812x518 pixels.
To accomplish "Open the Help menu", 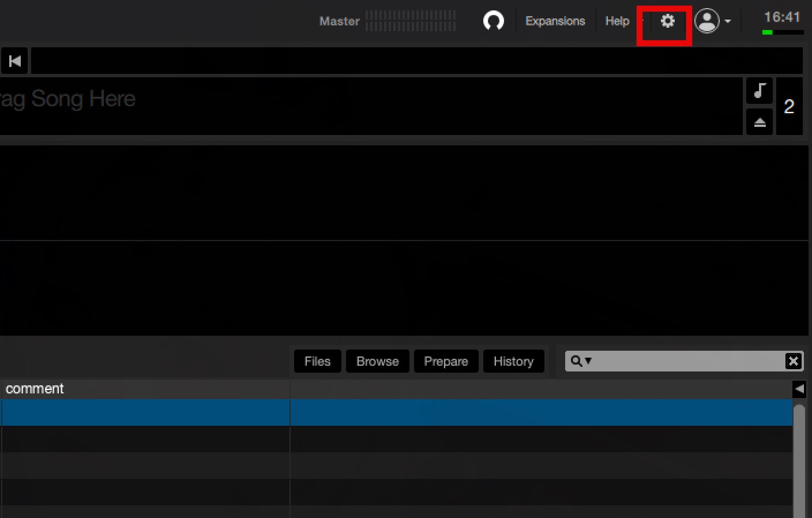I will point(617,21).
